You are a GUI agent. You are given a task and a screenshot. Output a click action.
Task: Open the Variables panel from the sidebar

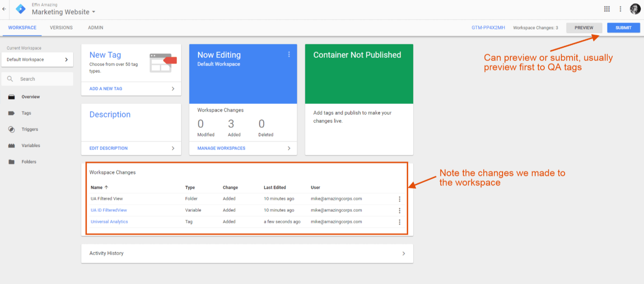coord(11,145)
